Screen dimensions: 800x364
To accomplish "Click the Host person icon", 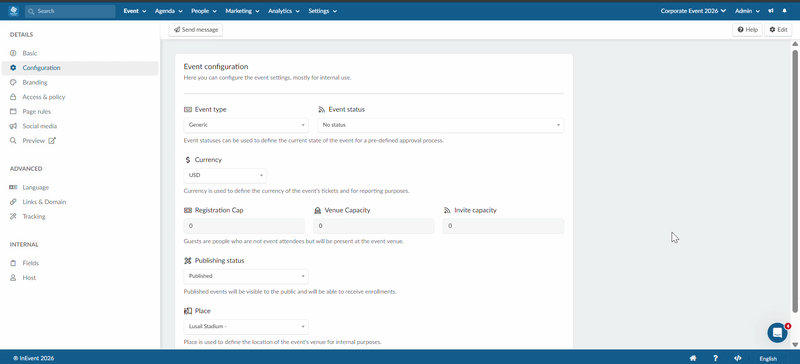I will coord(13,278).
